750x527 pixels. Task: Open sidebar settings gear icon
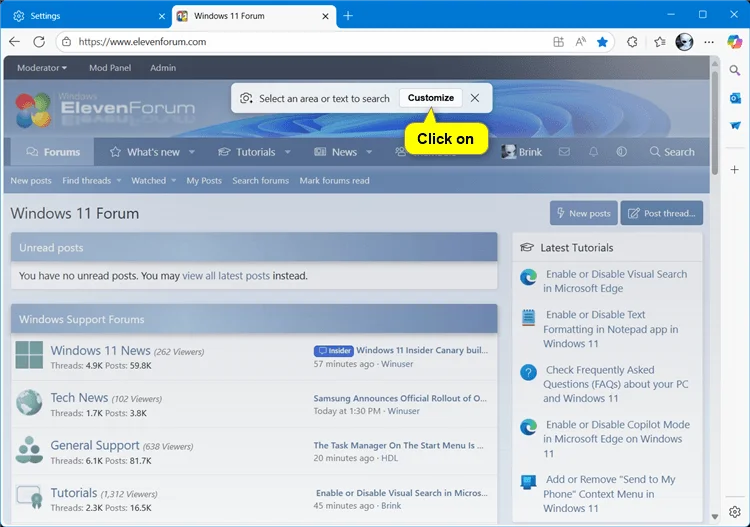point(735,512)
